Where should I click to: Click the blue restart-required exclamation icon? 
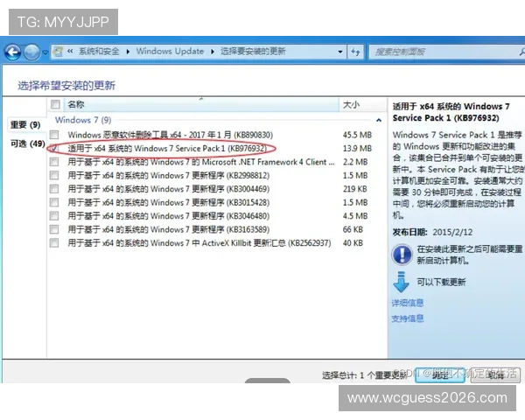click(402, 255)
